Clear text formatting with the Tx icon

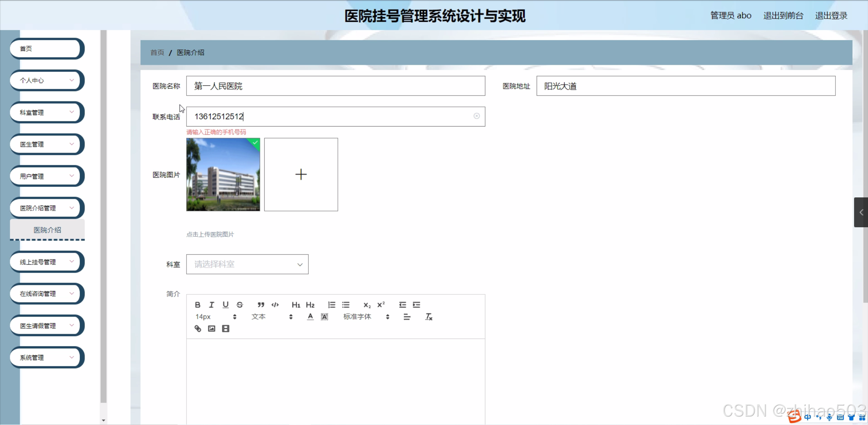[x=428, y=317]
